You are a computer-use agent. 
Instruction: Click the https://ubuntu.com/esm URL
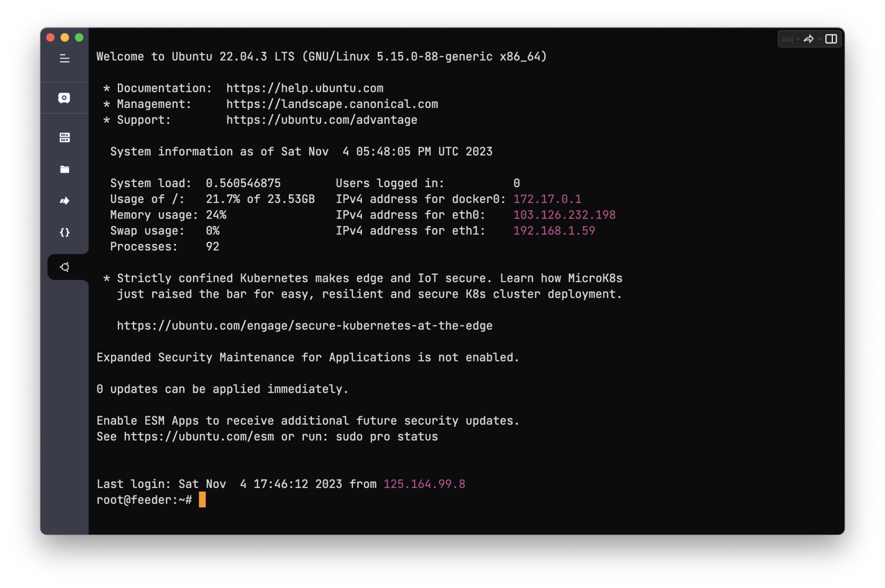(199, 437)
